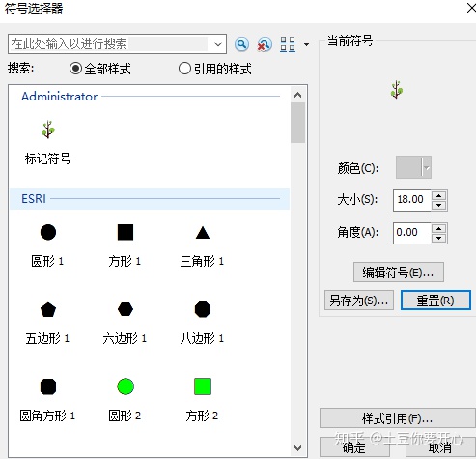Select the green 圆形 2 symbol
Image resolution: width=476 pixels, height=459 pixels.
tap(126, 387)
